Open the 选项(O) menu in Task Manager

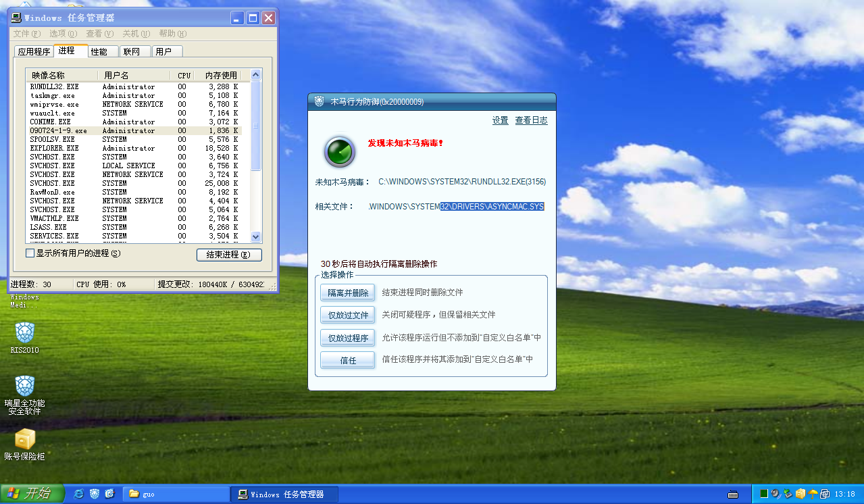[x=63, y=34]
